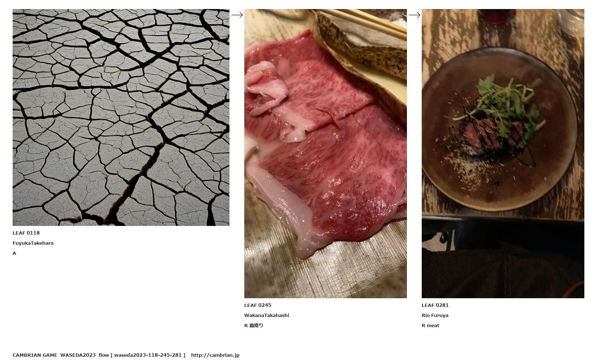This screenshot has height=364, width=597.
Task: Select the LEAF 0245 label
Action: click(258, 305)
